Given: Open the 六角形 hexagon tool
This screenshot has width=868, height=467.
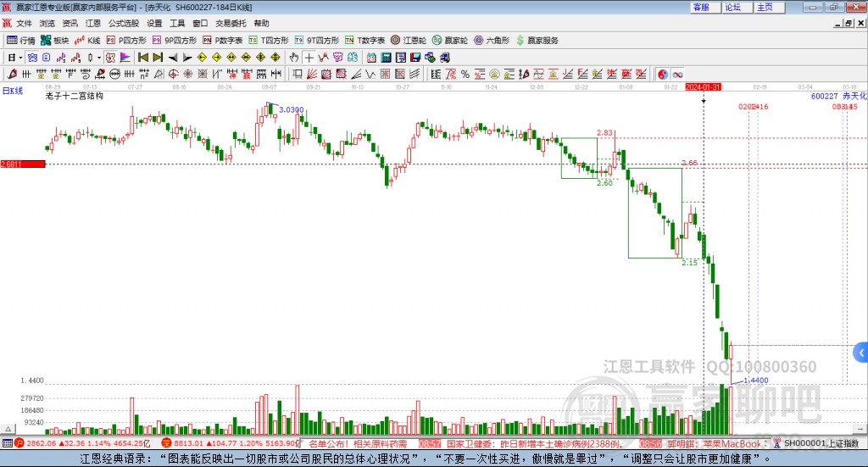Looking at the screenshot, I should [x=492, y=41].
